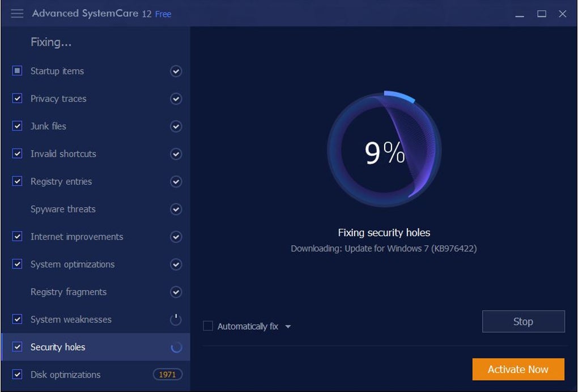
Task: Click the System optimizations done checkmark icon
Action: point(176,264)
